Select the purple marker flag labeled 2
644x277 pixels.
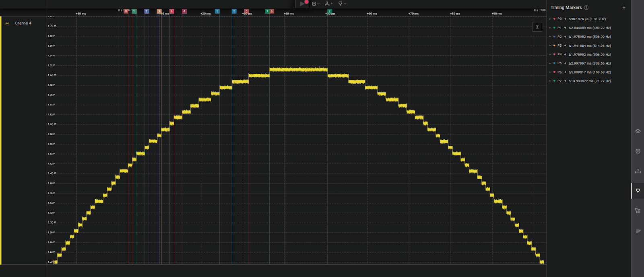[147, 11]
